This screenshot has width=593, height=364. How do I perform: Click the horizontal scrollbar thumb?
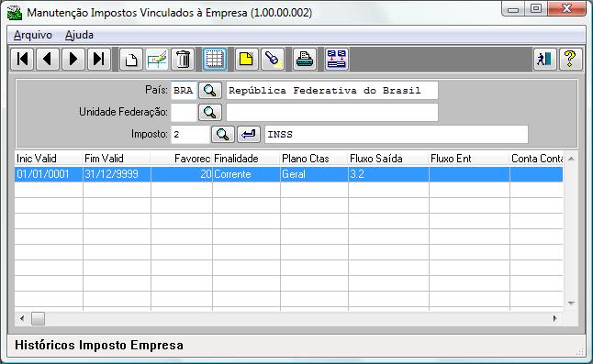click(x=38, y=318)
